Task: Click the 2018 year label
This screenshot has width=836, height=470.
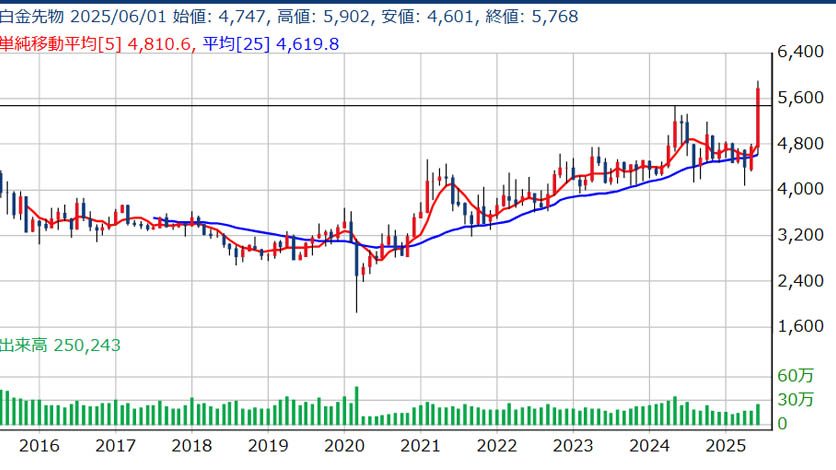Action: [x=191, y=445]
